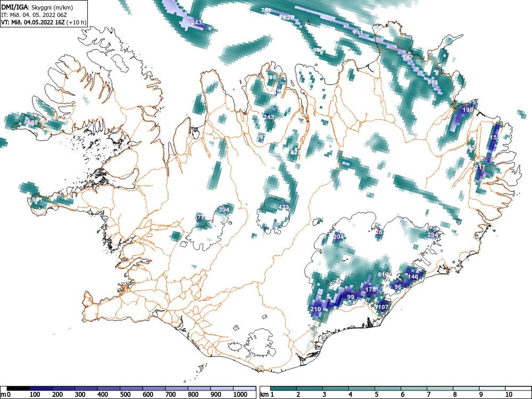Click the visibility value '711' on the map
The width and height of the screenshot is (532, 399).
click(358, 32)
